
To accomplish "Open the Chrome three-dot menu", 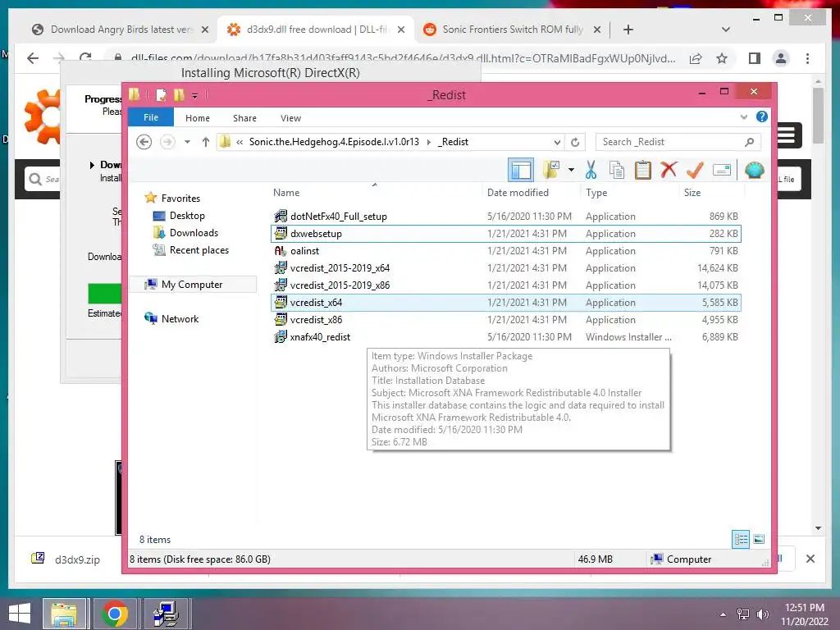I will pos(807,58).
